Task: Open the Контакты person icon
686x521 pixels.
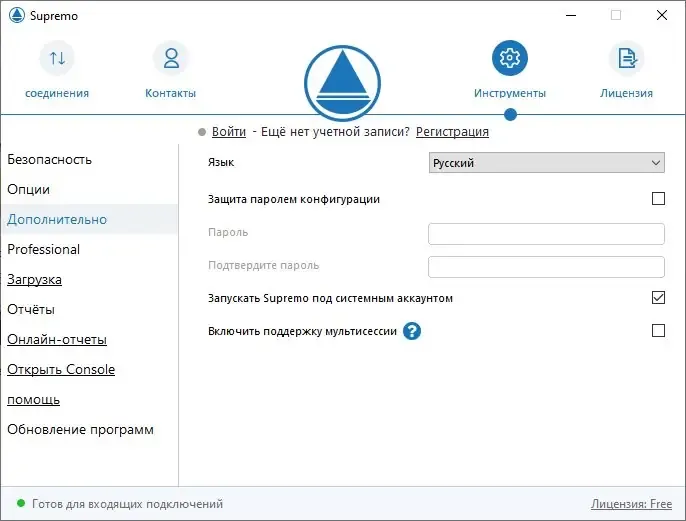Action: [171, 58]
